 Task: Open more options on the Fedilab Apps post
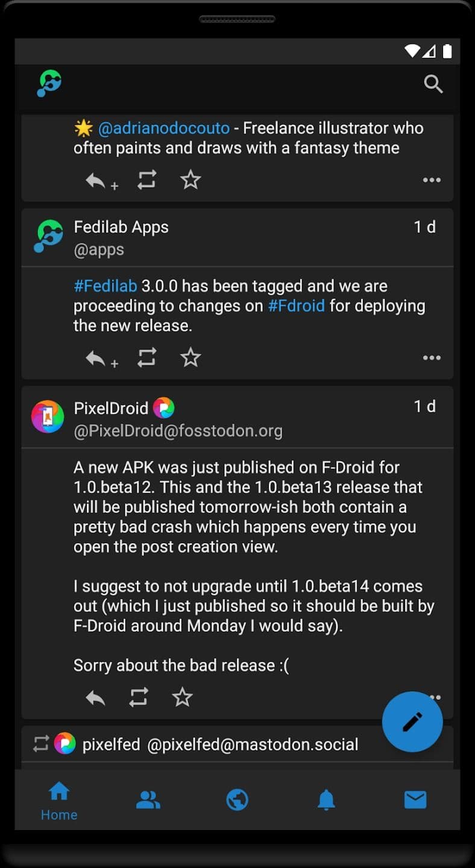pyautogui.click(x=432, y=358)
